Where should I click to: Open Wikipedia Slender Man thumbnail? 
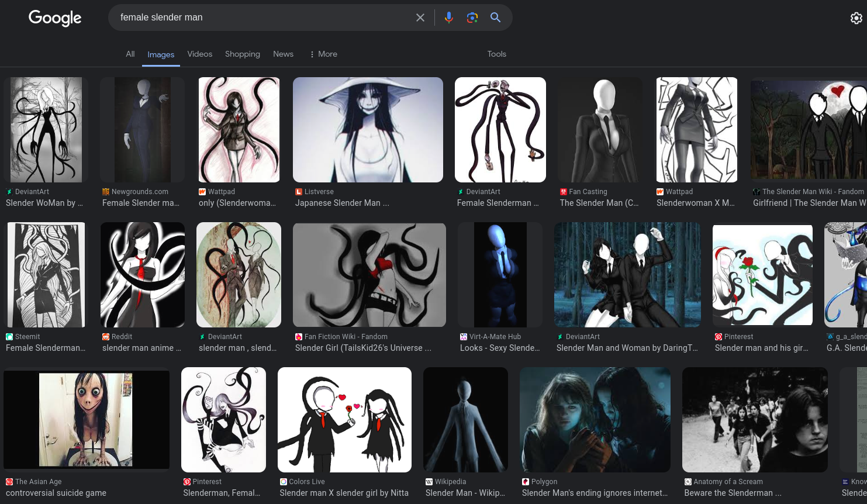click(x=465, y=420)
